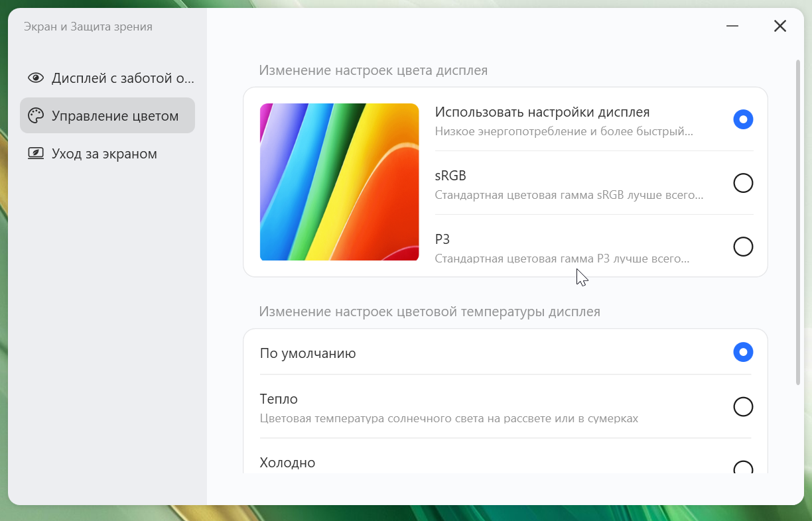Click heading Изменение настроек цветовой температуры дисплея
Viewport: 812px width, 521px height.
429,312
